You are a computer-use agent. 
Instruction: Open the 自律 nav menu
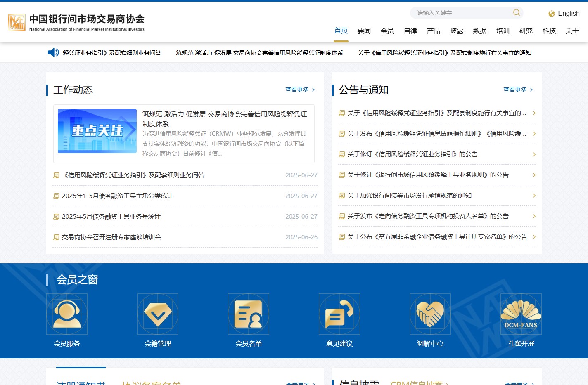410,31
